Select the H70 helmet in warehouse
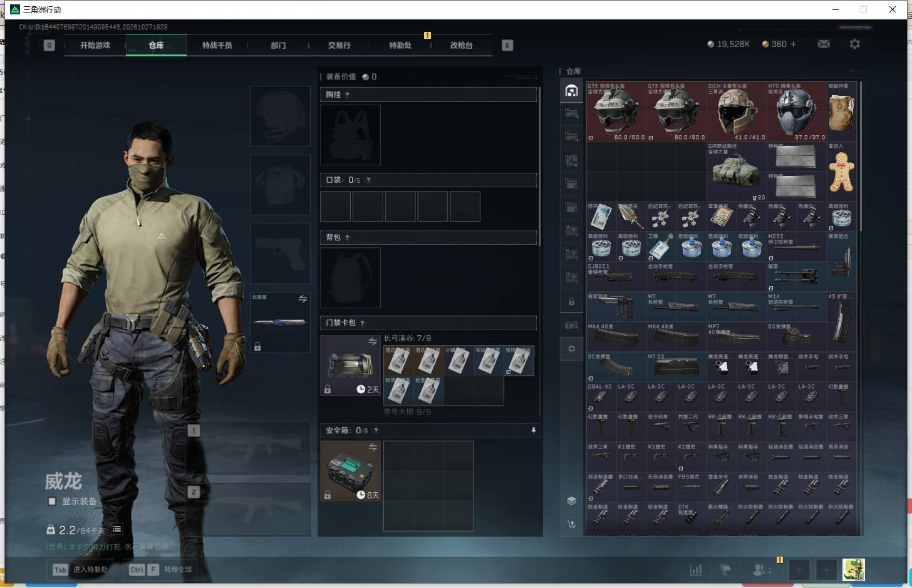Screen dimensions: 912x588 click(x=797, y=111)
